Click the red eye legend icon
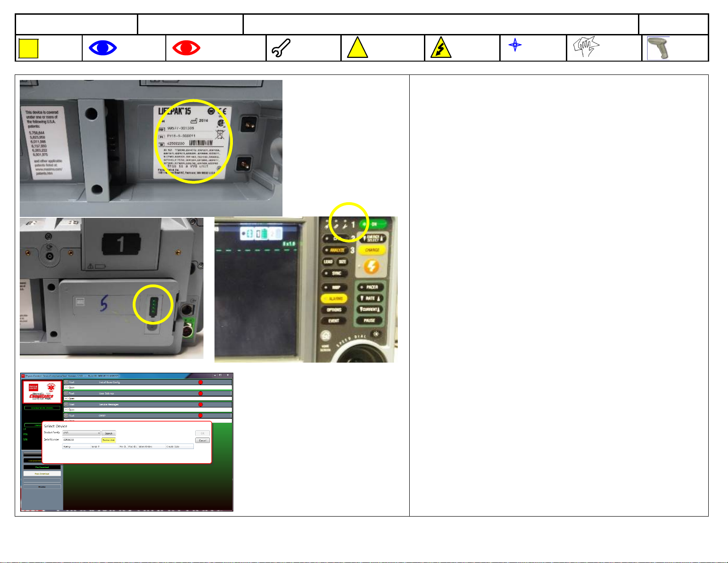Screen dimensions: 728x563 (x=186, y=48)
